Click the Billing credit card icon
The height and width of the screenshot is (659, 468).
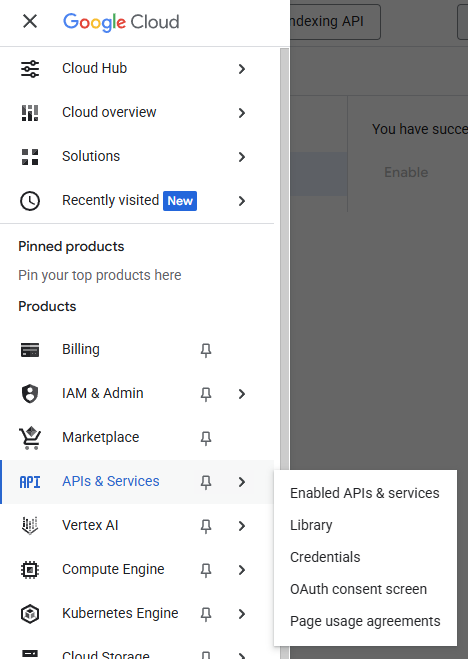[30, 350]
